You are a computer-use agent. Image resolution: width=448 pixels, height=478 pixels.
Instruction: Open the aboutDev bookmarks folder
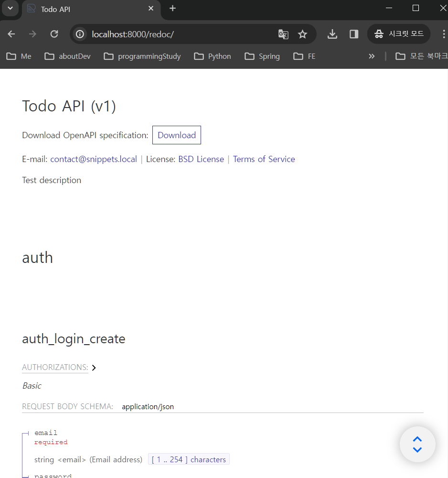[68, 56]
